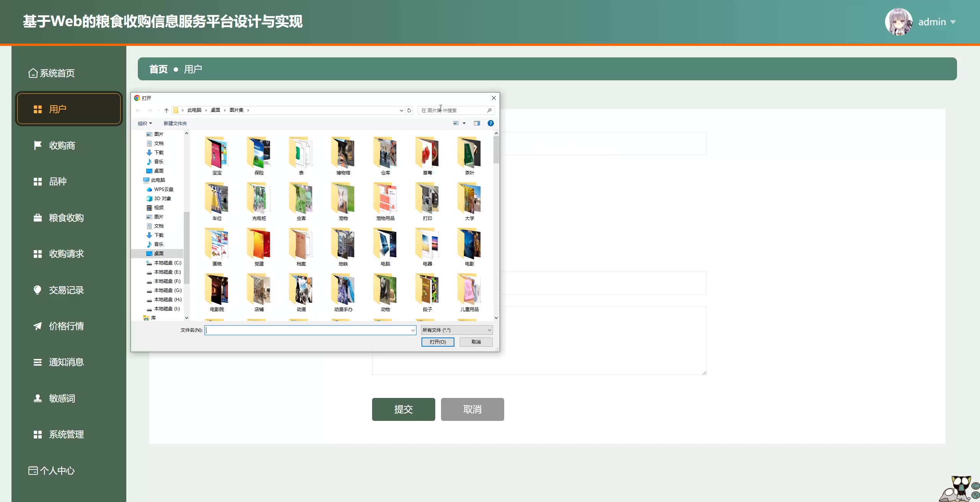
Task: Click the admin avatar picture
Action: [x=898, y=22]
